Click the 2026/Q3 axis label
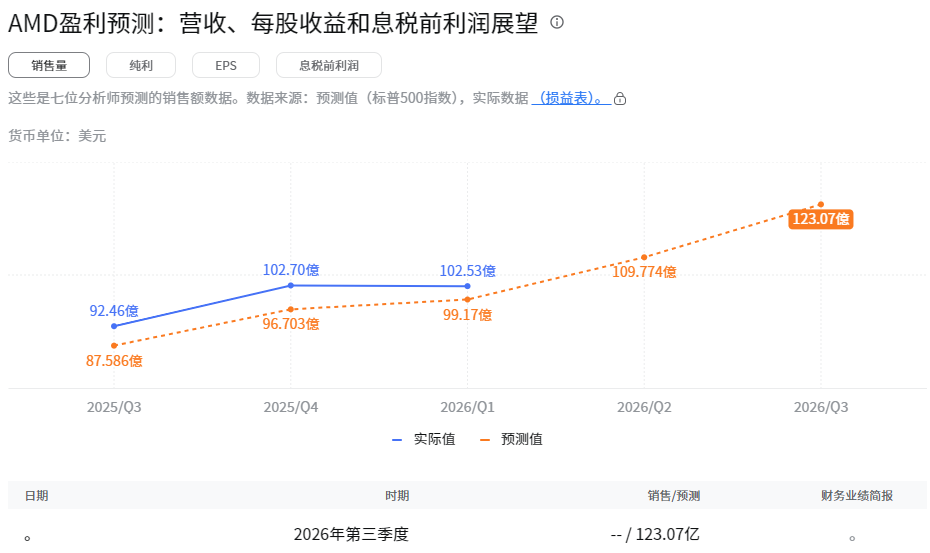The width and height of the screenshot is (930, 553). [x=821, y=407]
